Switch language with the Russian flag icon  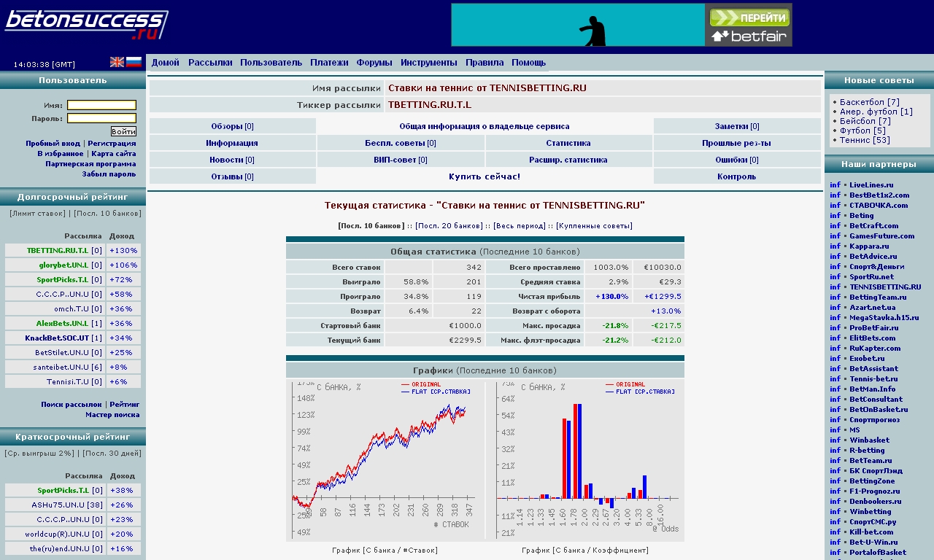tap(134, 63)
